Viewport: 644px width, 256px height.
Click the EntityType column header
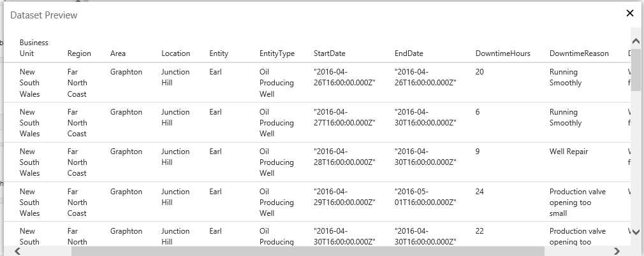pyautogui.click(x=277, y=53)
